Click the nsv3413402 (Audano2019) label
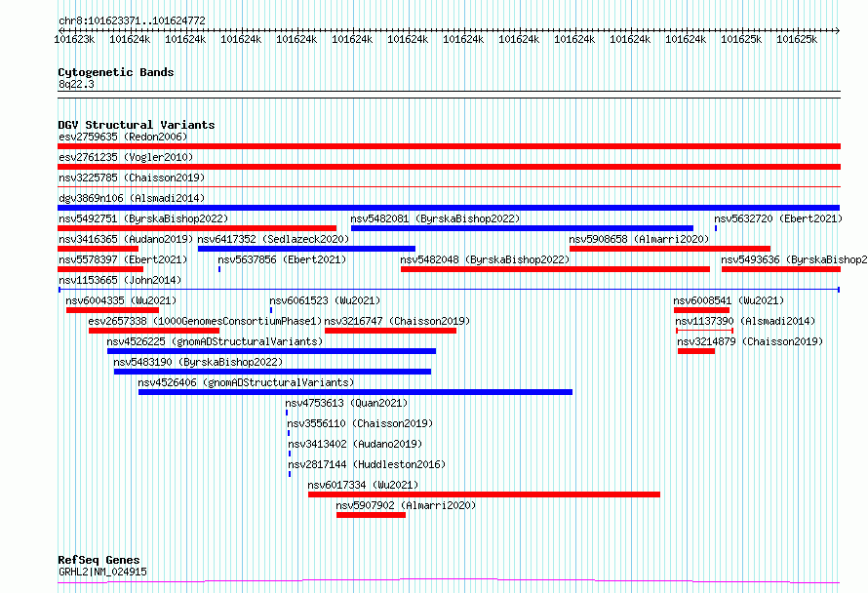This screenshot has width=868, height=593. 355,444
